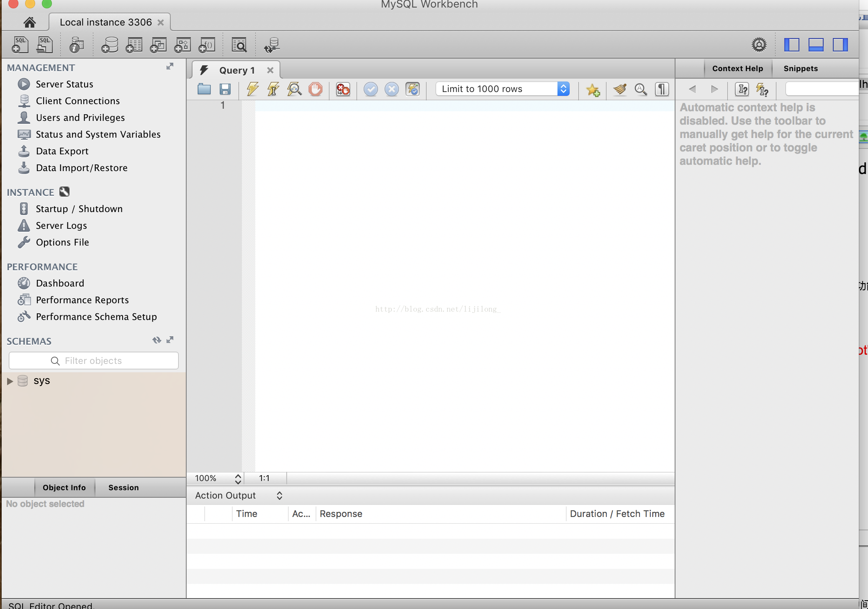This screenshot has height=609, width=868.
Task: Rollback transaction X icon
Action: (392, 89)
